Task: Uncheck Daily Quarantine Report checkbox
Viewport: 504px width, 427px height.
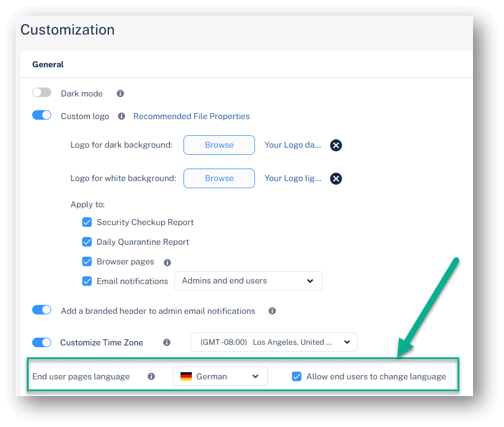Action: [x=87, y=242]
